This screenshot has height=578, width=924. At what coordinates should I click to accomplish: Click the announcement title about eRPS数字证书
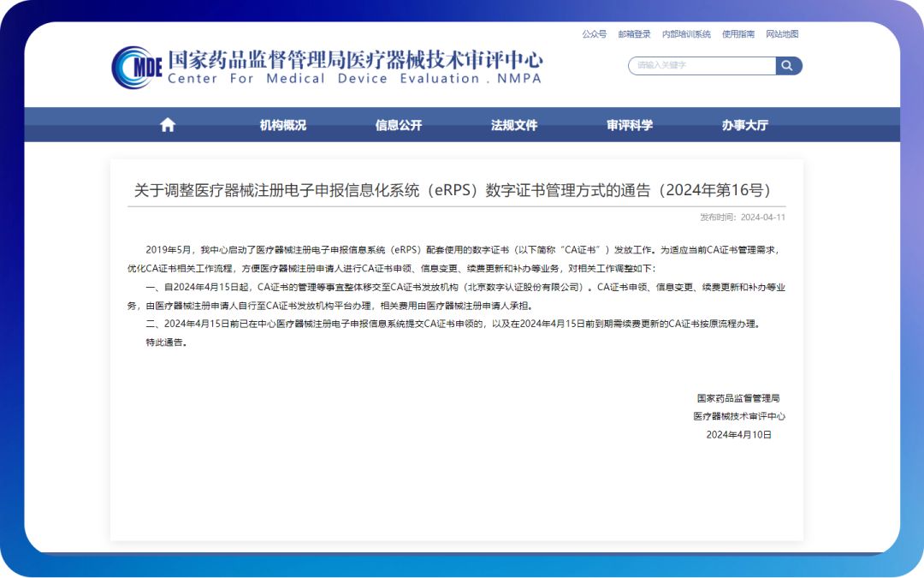(x=453, y=190)
